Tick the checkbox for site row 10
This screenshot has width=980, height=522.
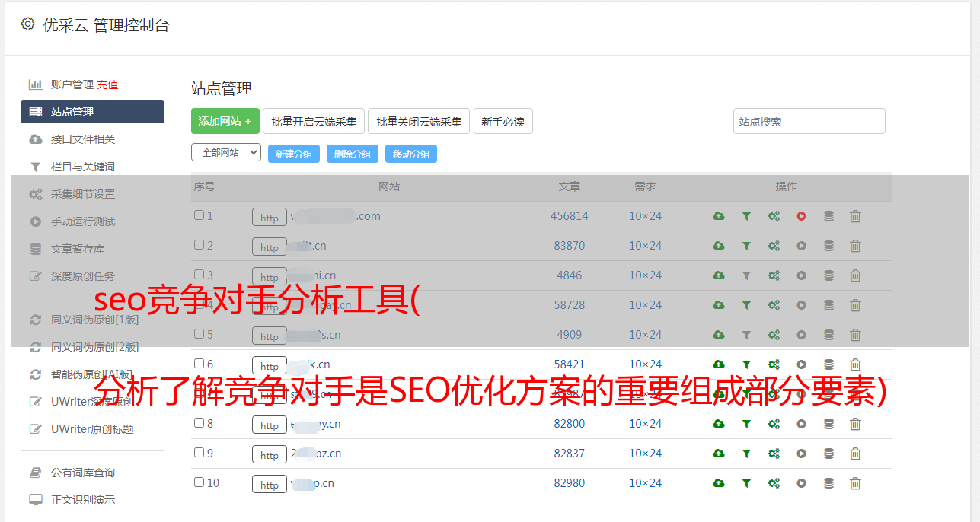pyautogui.click(x=199, y=482)
